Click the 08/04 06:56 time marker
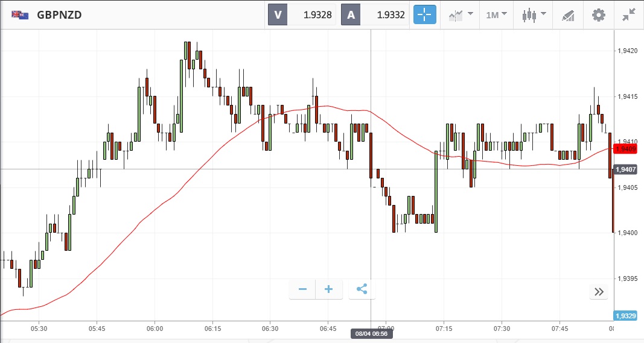The image size is (644, 343). (371, 333)
